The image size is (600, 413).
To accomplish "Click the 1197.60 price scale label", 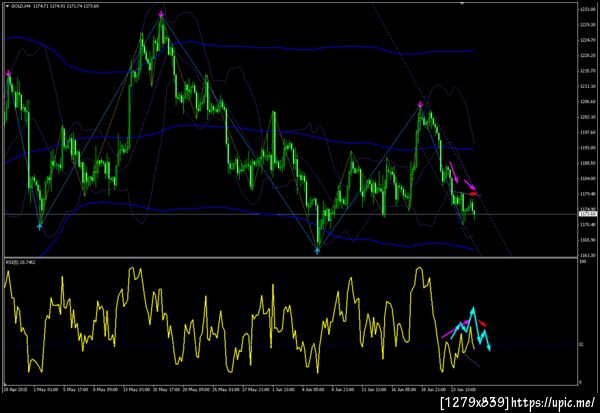I will (x=588, y=132).
